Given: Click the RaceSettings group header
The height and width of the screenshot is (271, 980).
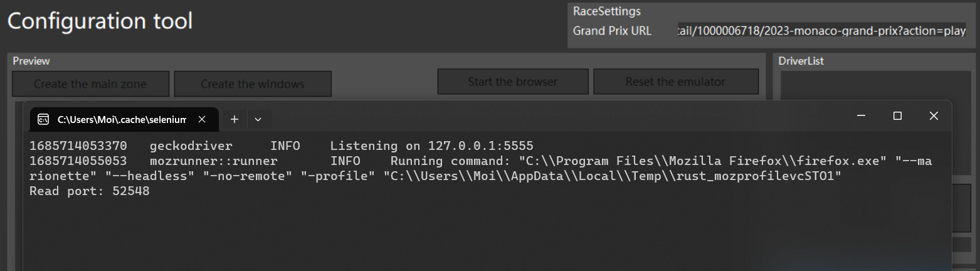Looking at the screenshot, I should [x=606, y=11].
